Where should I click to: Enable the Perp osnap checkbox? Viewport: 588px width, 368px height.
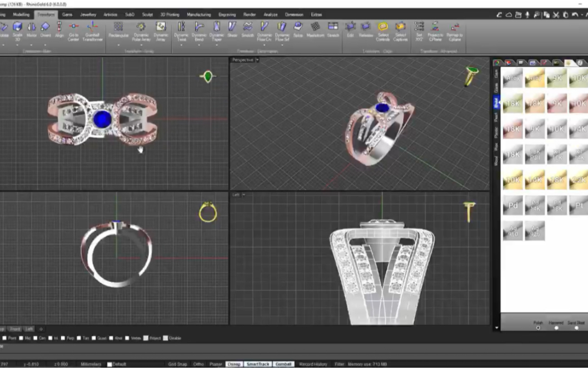coord(64,338)
